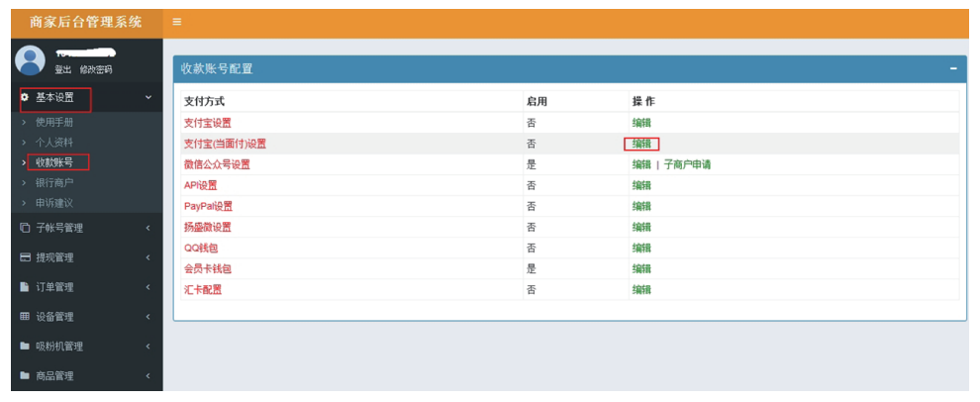Click 编辑 for the 扬盛微设置 row
The width and height of the screenshot is (980, 402).
(x=641, y=227)
